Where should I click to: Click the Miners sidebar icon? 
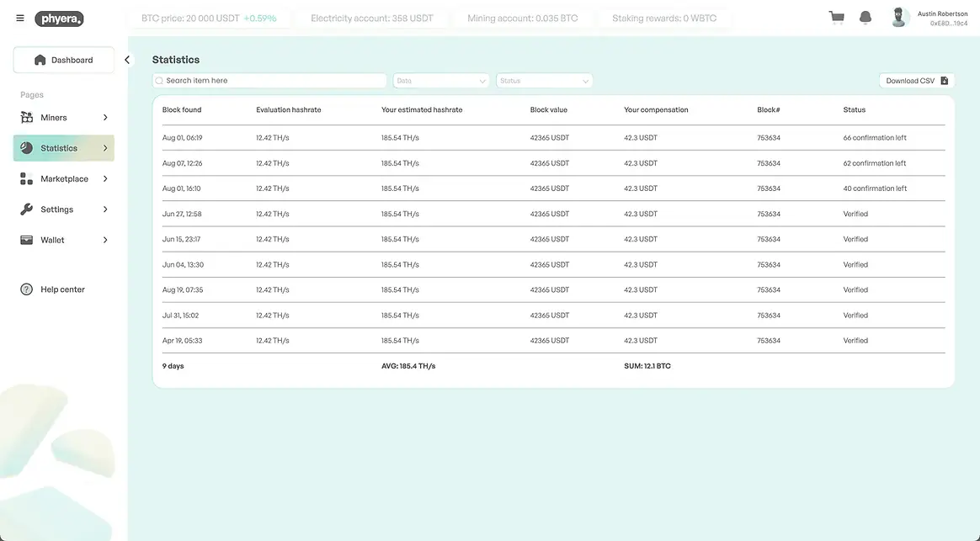click(26, 118)
